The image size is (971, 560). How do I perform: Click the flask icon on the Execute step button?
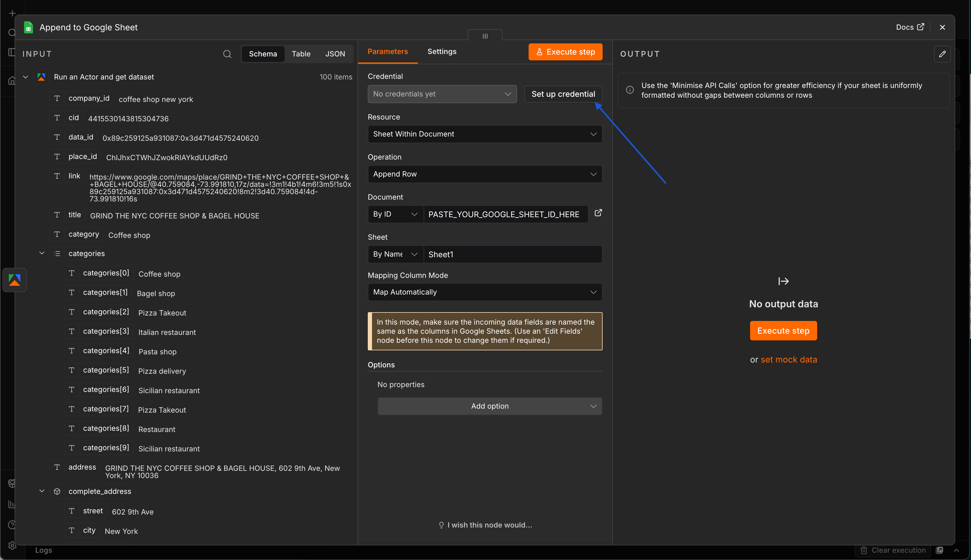(x=539, y=52)
